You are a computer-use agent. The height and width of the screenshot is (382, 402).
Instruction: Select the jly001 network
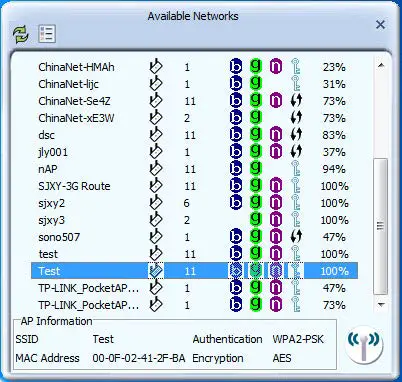[194, 152]
